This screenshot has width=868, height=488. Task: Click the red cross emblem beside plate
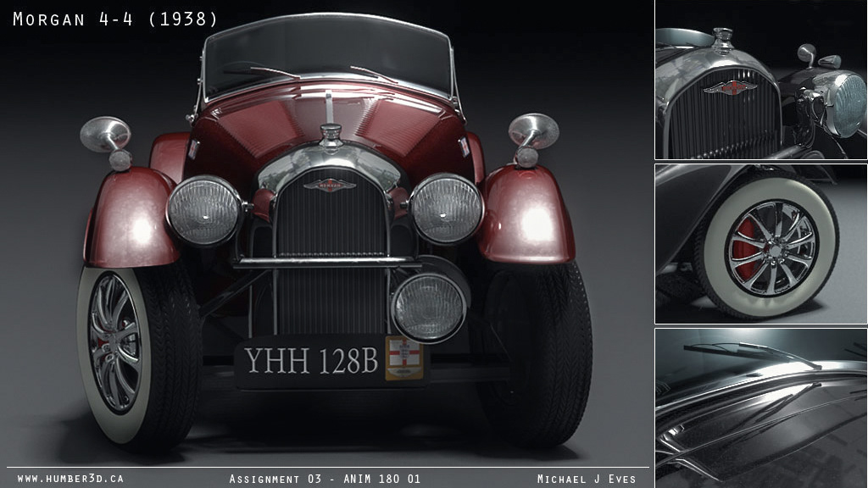click(x=403, y=358)
